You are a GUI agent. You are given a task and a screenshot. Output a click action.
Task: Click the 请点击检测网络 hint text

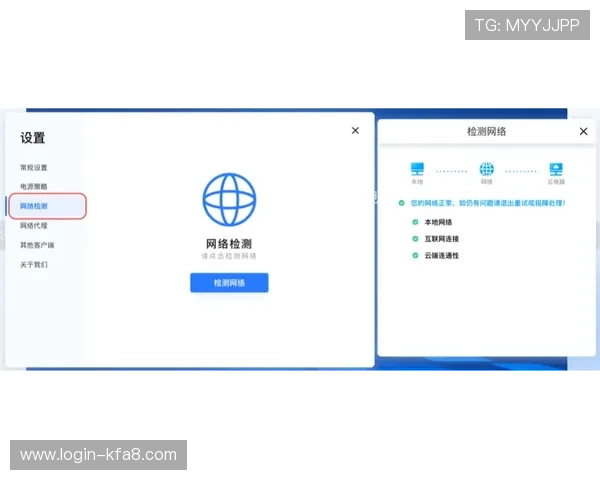[229, 256]
